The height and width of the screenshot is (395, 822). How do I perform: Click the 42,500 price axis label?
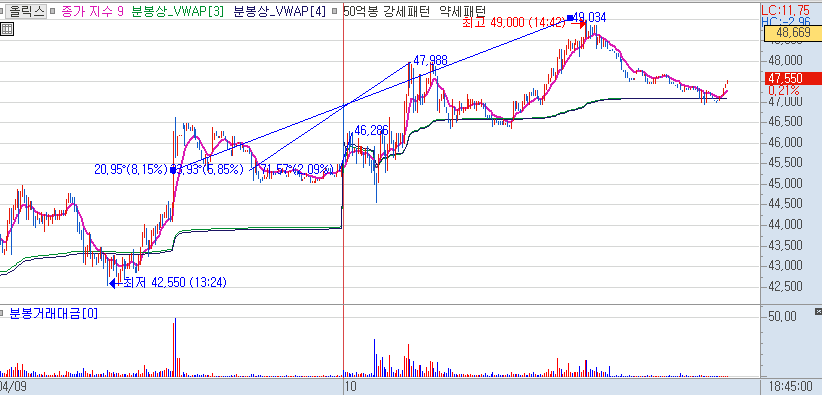pyautogui.click(x=785, y=286)
